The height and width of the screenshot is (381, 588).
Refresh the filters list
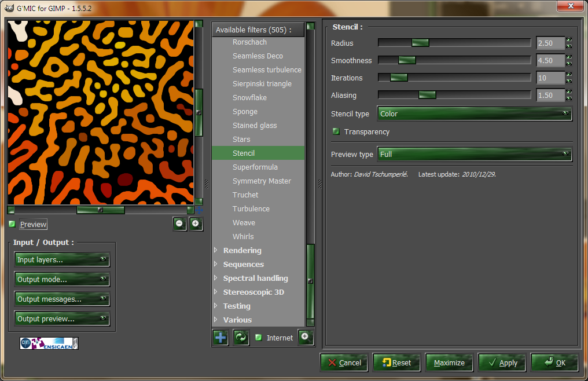coord(241,338)
